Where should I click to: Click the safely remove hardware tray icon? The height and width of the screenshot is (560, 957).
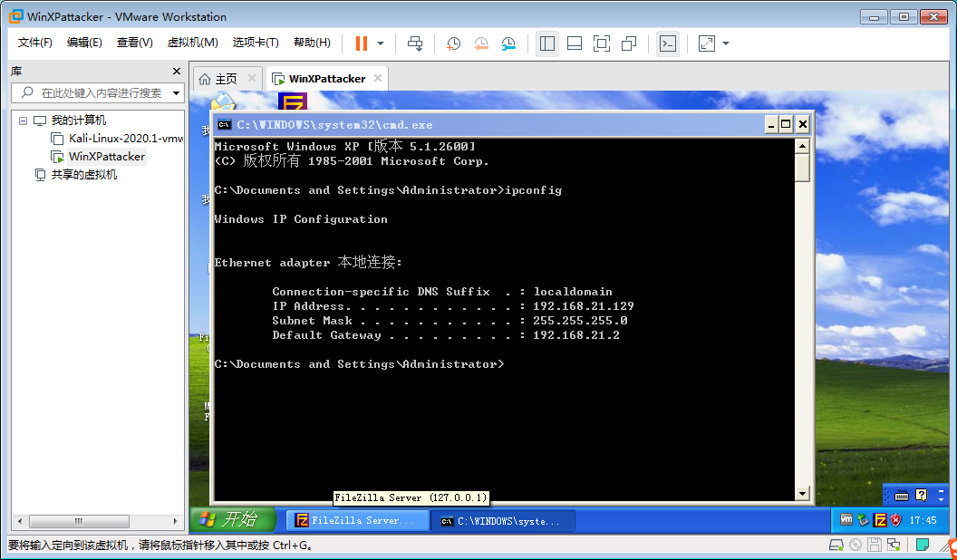tap(863, 520)
